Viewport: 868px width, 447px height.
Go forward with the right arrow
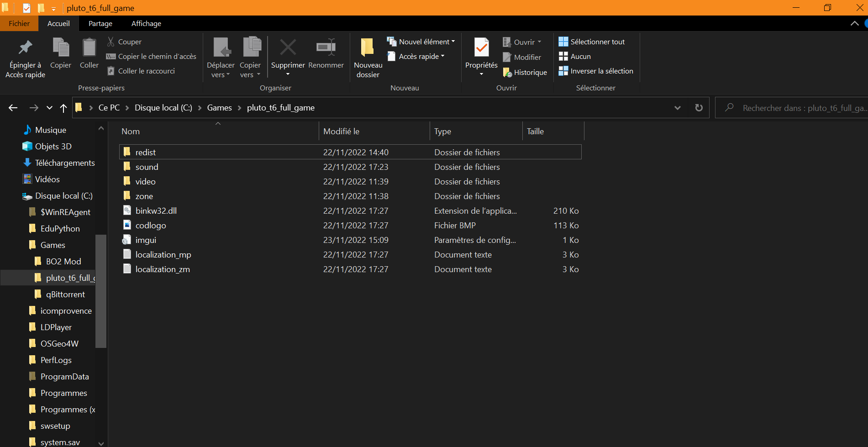(34, 108)
